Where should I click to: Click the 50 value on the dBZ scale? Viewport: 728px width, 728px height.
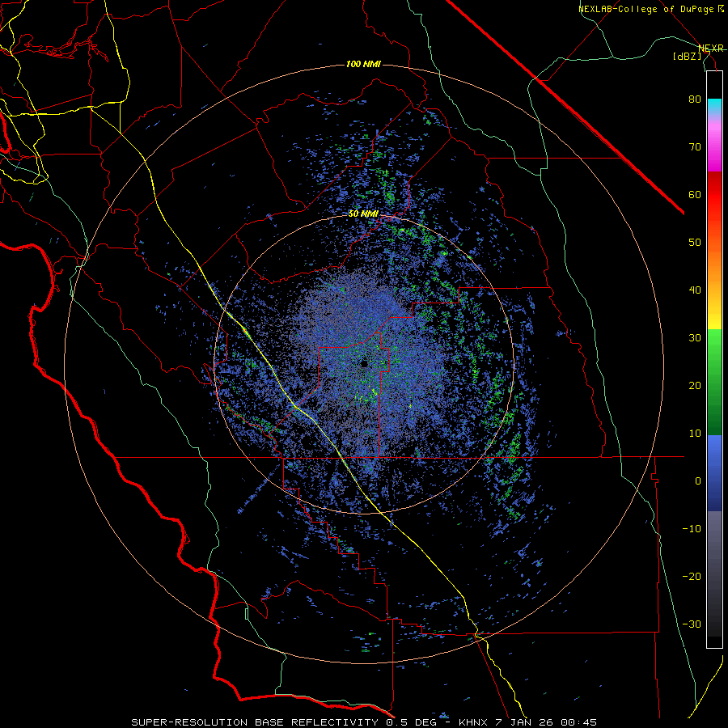click(695, 243)
